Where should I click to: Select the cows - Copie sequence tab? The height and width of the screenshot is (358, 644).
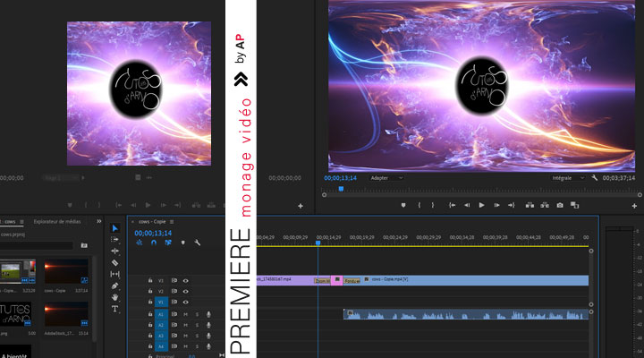click(152, 222)
